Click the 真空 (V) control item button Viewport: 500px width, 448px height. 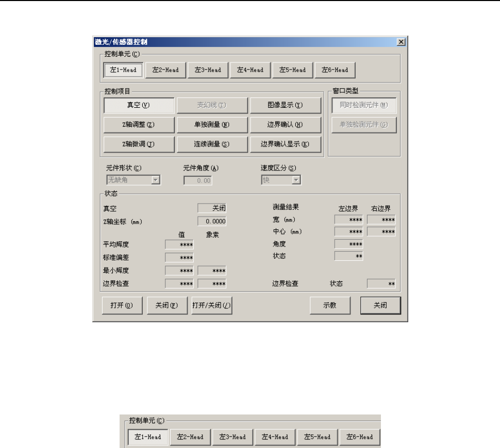139,105
